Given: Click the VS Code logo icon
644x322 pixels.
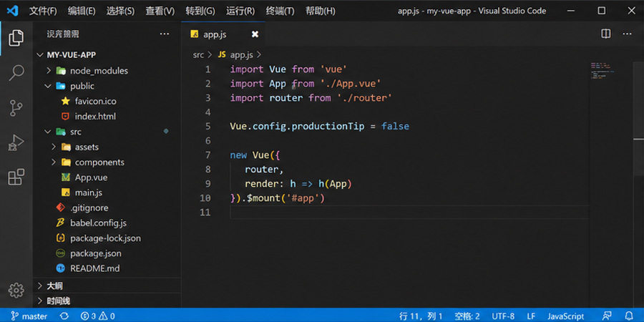Looking at the screenshot, I should [x=12, y=11].
